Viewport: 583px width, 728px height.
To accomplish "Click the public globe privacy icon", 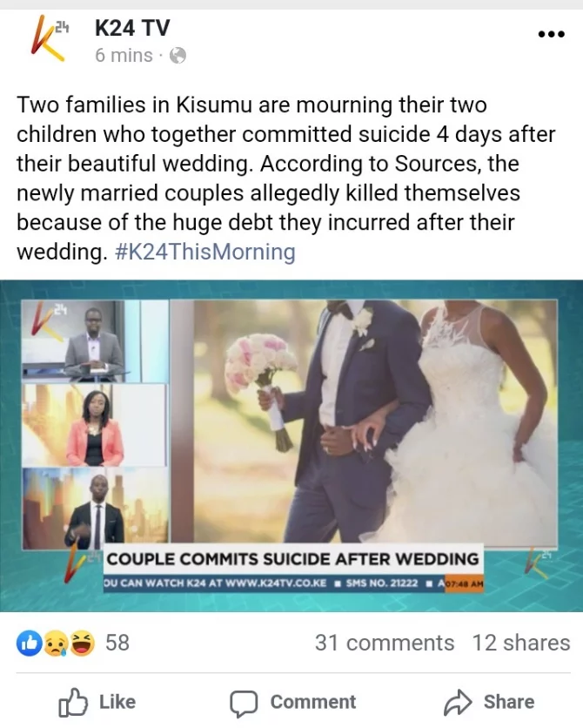I will click(x=178, y=56).
